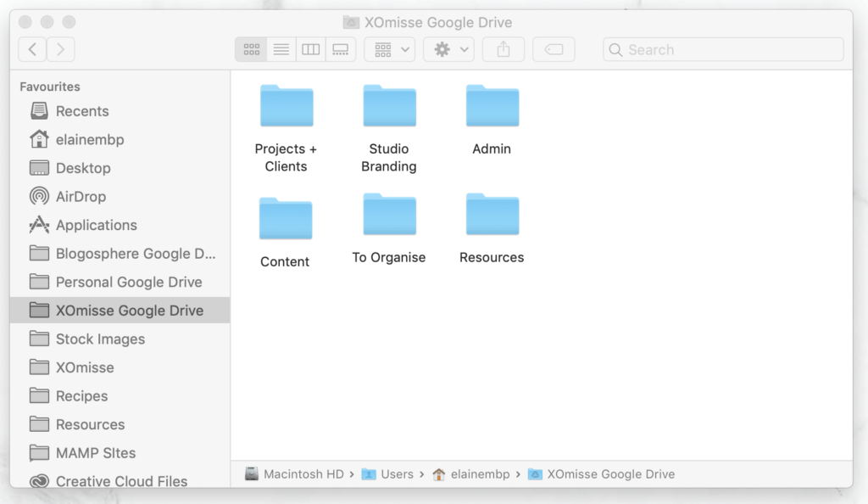Select Blogosphere Google Drive in sidebar

point(120,254)
